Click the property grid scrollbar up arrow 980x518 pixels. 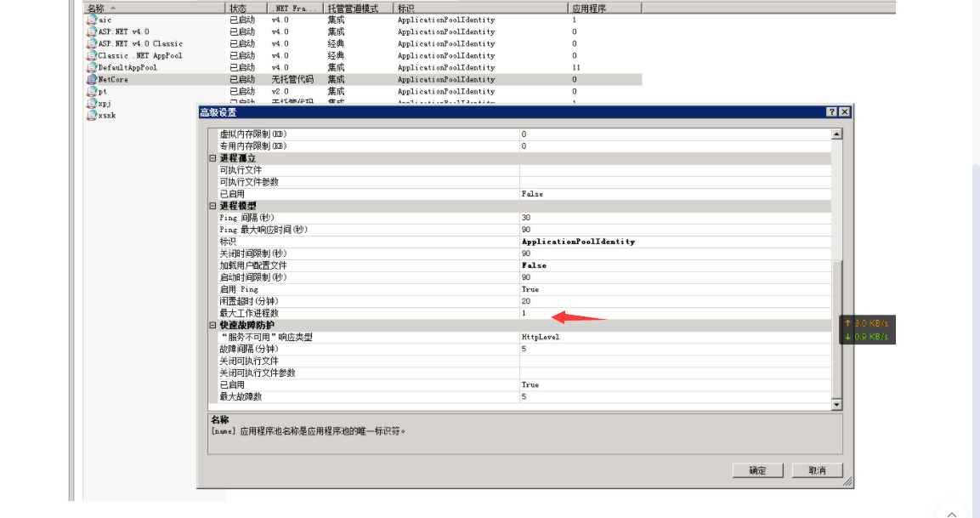click(x=836, y=134)
